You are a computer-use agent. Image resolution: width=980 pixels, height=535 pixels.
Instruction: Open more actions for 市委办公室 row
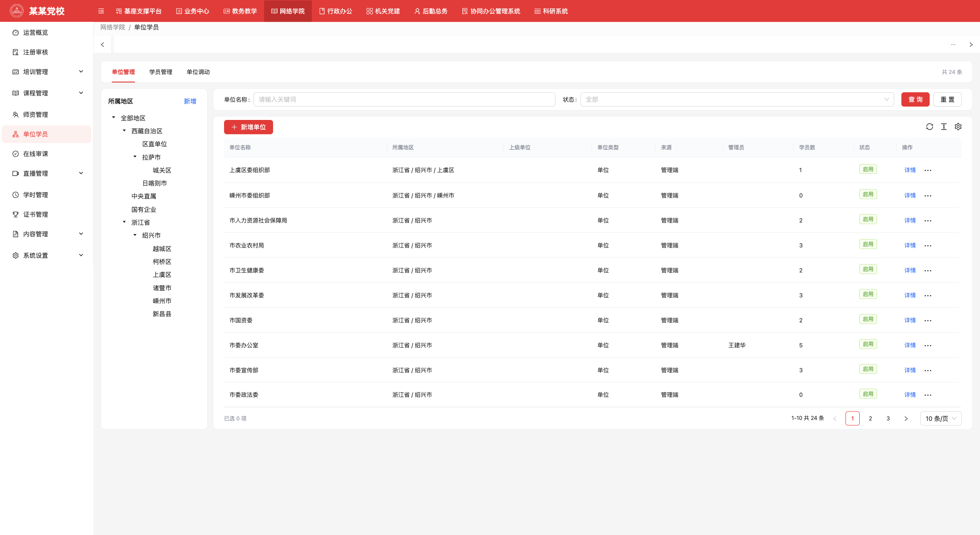pyautogui.click(x=928, y=346)
